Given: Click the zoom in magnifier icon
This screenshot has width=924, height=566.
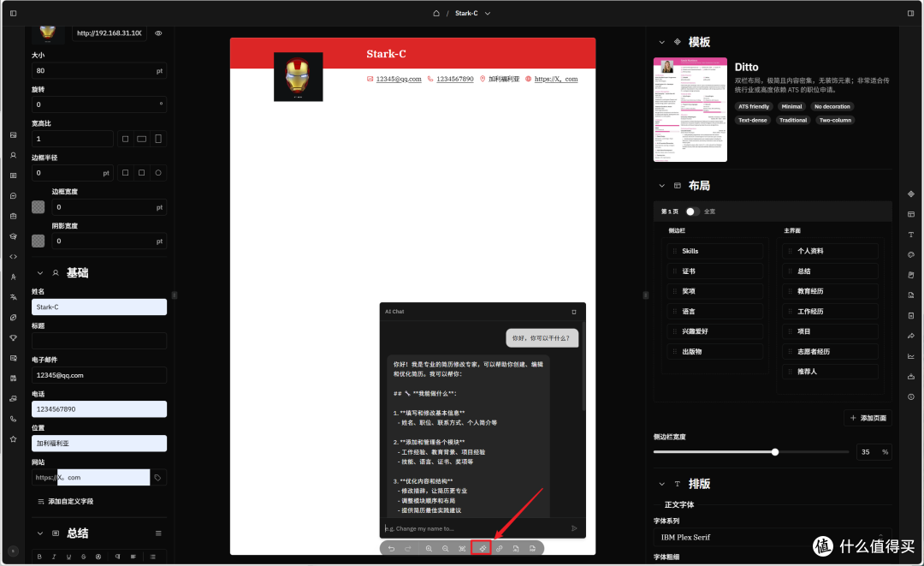Looking at the screenshot, I should coord(429,548).
